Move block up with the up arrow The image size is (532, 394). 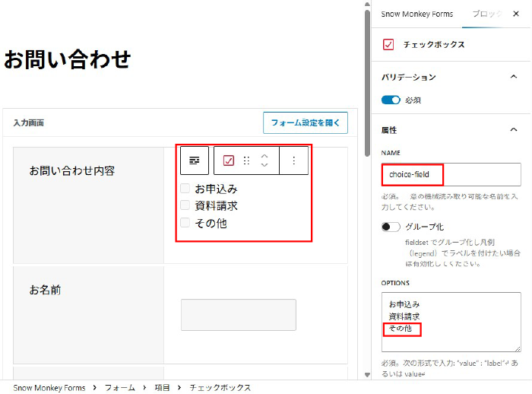click(x=264, y=156)
